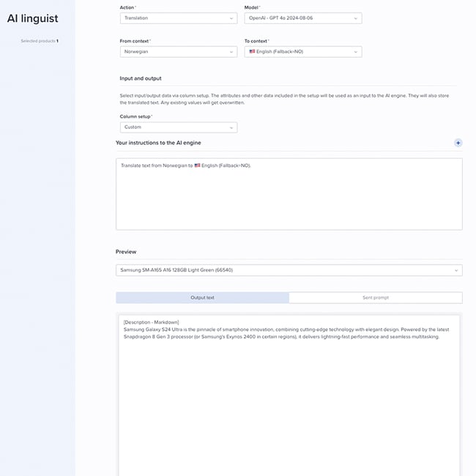Open the Action dropdown showing Translation
The width and height of the screenshot is (476, 476).
pos(179,18)
